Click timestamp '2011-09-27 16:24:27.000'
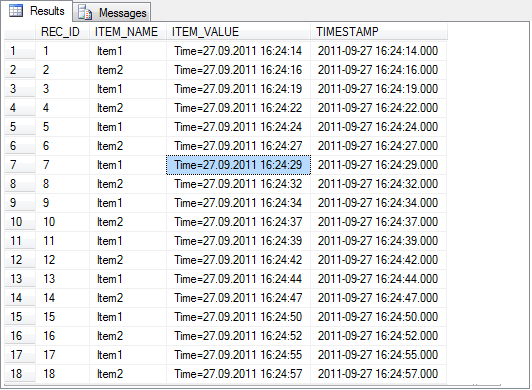Viewport: 532px width, 390px height. (x=379, y=146)
